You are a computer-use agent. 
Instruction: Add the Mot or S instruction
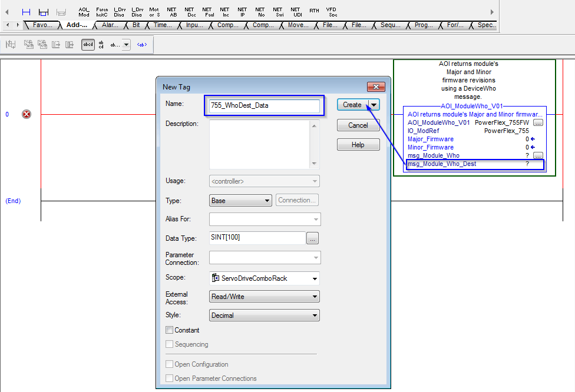154,12
